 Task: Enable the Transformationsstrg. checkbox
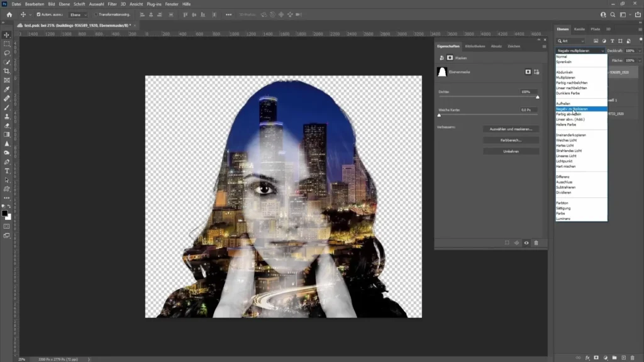tap(96, 14)
